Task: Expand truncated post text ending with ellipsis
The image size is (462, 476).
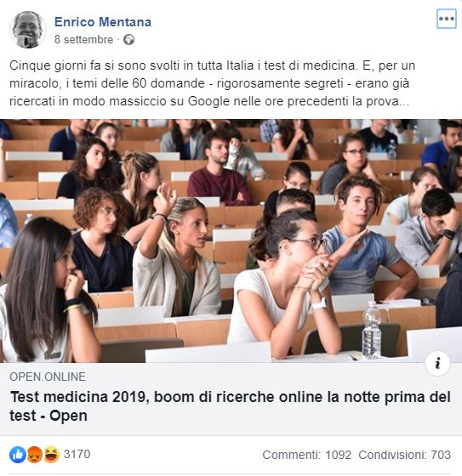Action: [404, 102]
